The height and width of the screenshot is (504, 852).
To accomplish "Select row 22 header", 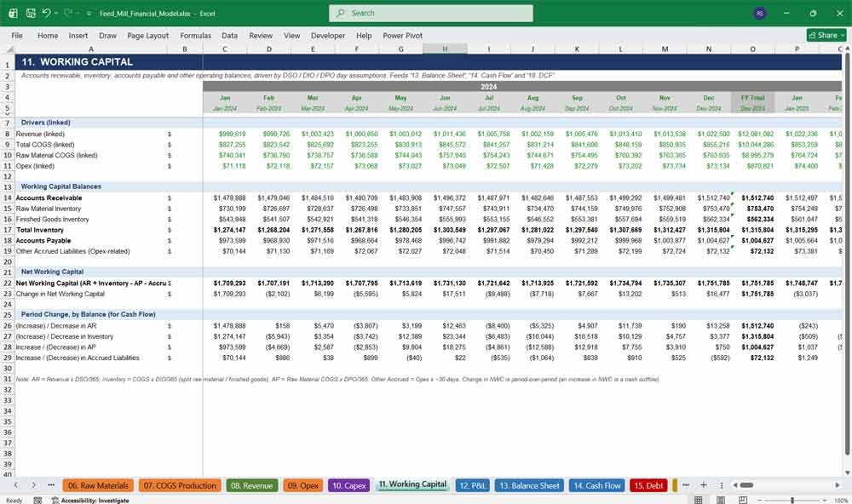I will click(x=8, y=283).
